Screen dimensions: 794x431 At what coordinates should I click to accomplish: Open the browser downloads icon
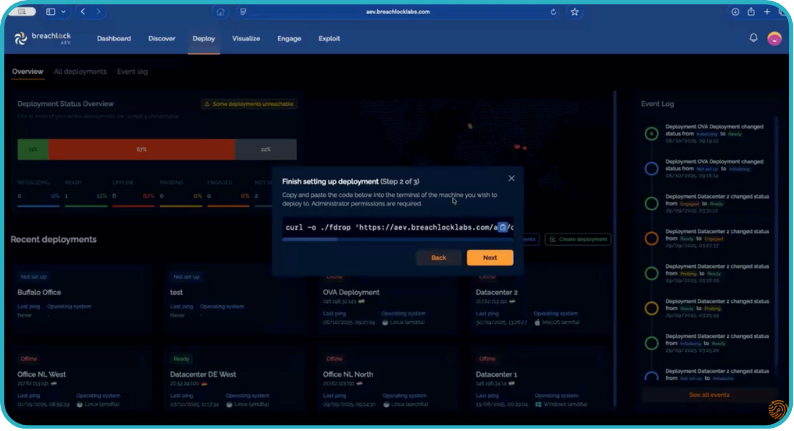(x=735, y=12)
